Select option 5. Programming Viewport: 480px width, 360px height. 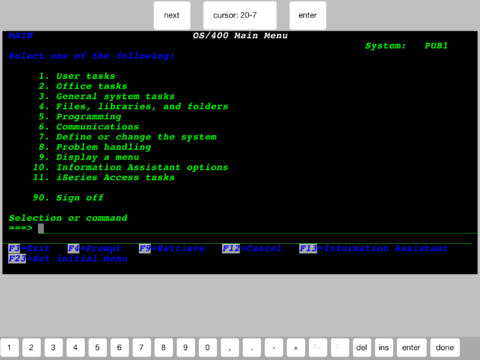80,117
